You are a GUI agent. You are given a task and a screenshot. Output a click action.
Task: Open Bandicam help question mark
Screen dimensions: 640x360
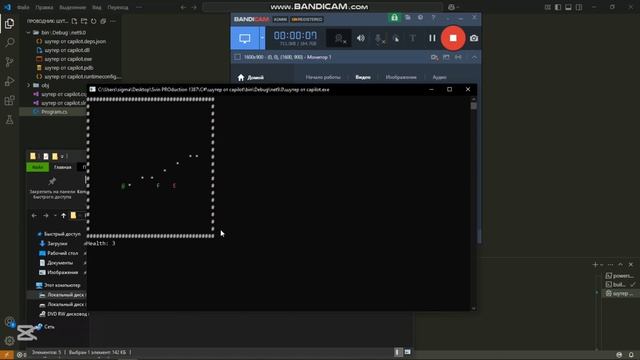433,18
